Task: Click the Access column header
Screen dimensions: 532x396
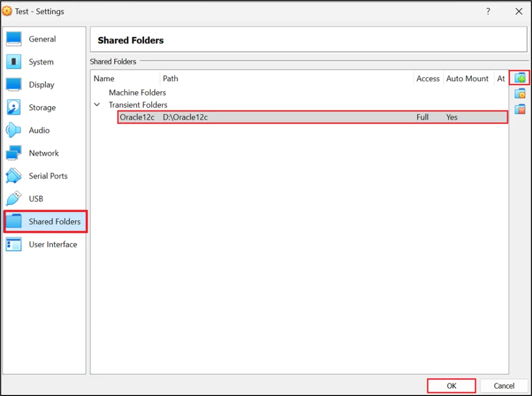Action: (428, 78)
